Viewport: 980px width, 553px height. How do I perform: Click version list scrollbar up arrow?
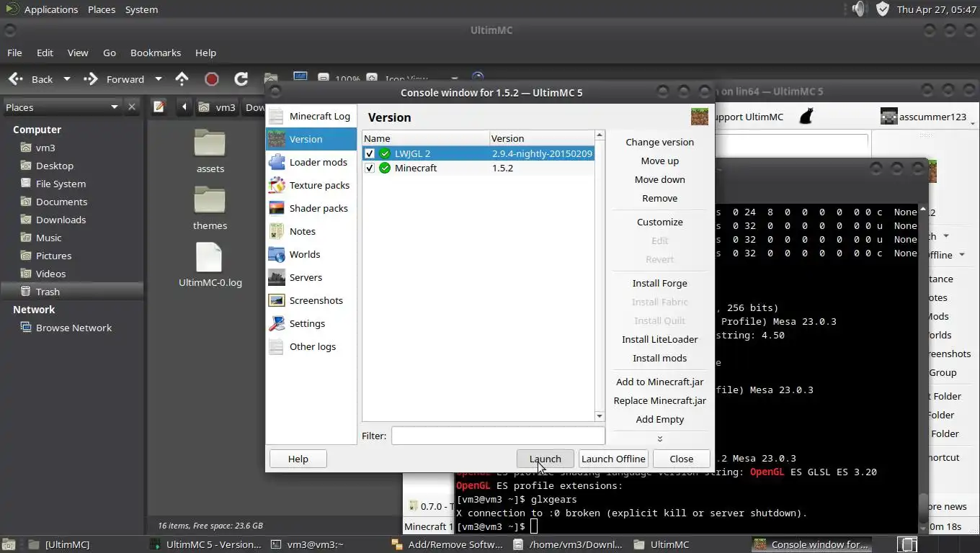(599, 136)
